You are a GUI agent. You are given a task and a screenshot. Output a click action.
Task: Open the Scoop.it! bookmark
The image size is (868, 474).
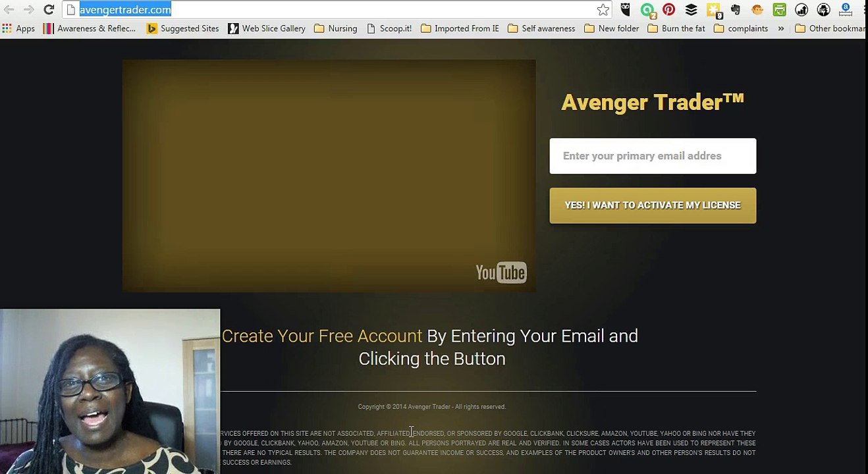389,28
